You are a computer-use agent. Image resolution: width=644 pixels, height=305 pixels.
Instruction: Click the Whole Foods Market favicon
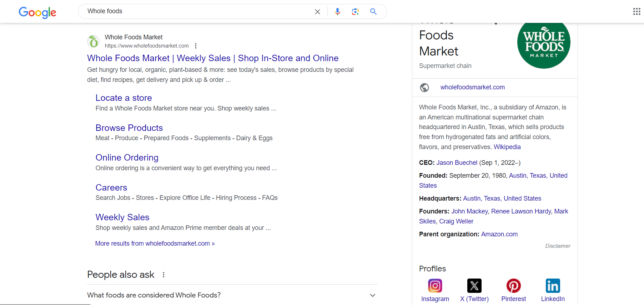click(x=94, y=41)
